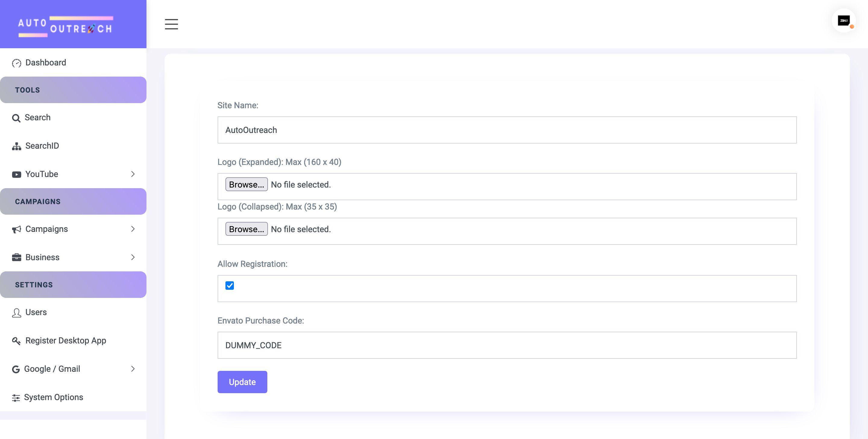This screenshot has width=868, height=439.
Task: Open Google / Gmail settings item
Action: pyautogui.click(x=52, y=369)
